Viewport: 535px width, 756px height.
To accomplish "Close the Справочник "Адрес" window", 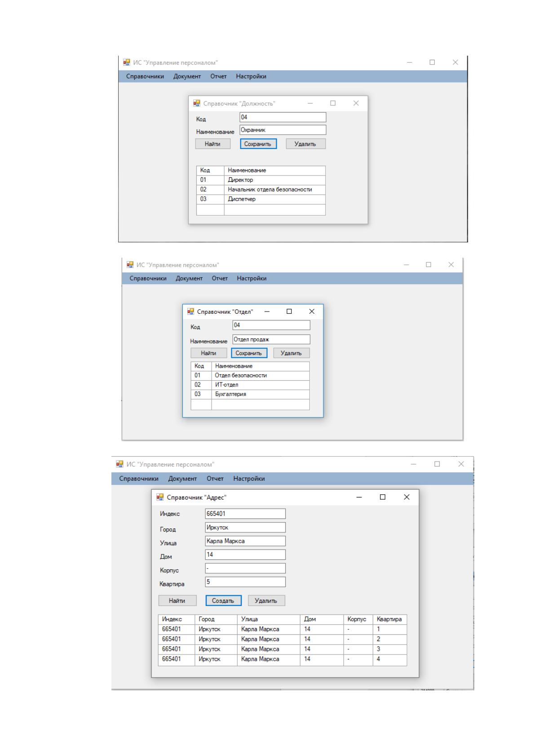I will pyautogui.click(x=407, y=497).
